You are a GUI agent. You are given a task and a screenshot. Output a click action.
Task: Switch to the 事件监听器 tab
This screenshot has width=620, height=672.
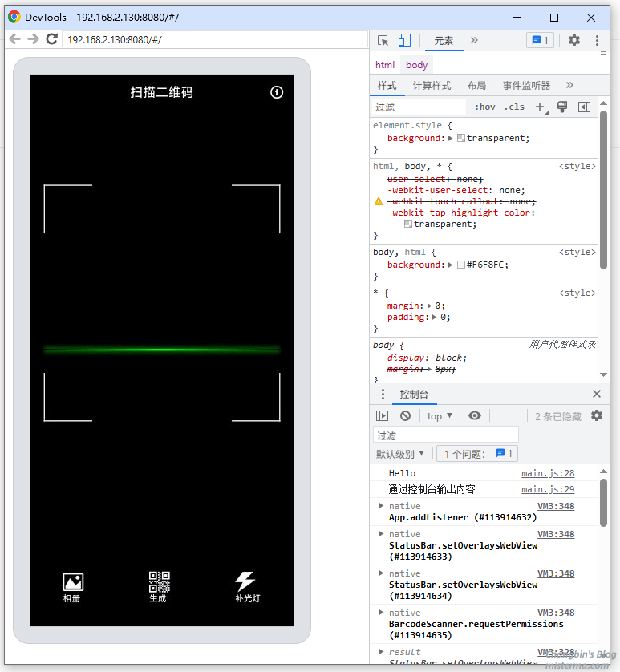pos(526,85)
